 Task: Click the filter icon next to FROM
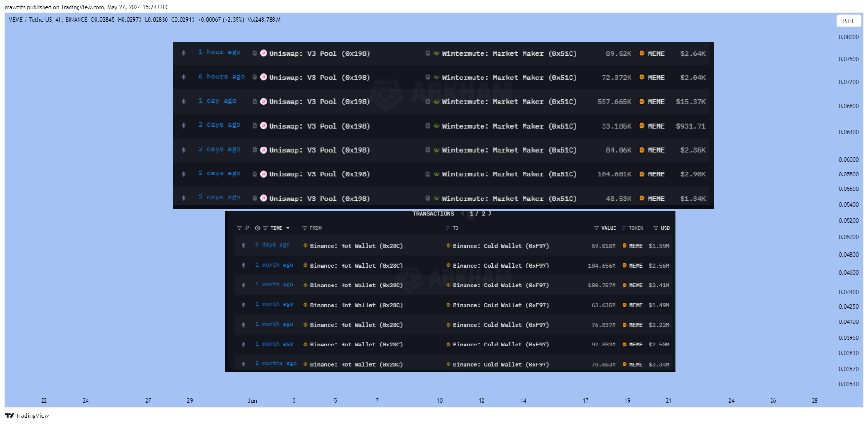click(305, 228)
